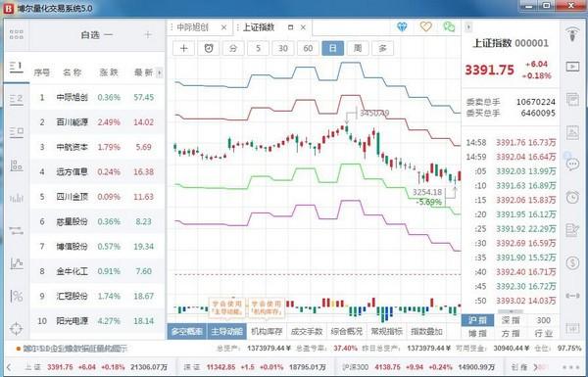Add new stock with plus icon
Image resolution: width=588 pixels, height=377 pixels.
click(x=148, y=35)
